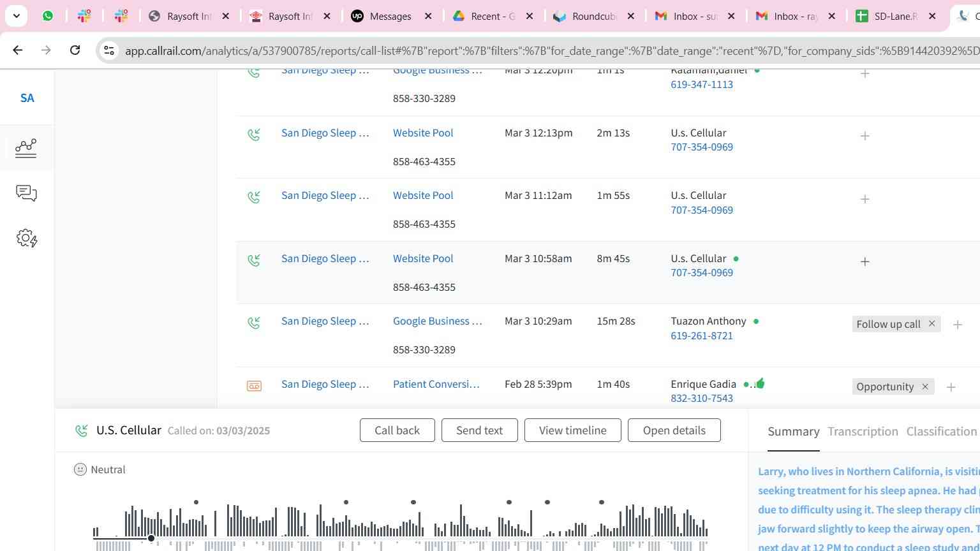Viewport: 980px width, 551px height.
Task: Click voicemail icon for Feb 28 5:39pm row
Action: pyautogui.click(x=254, y=386)
